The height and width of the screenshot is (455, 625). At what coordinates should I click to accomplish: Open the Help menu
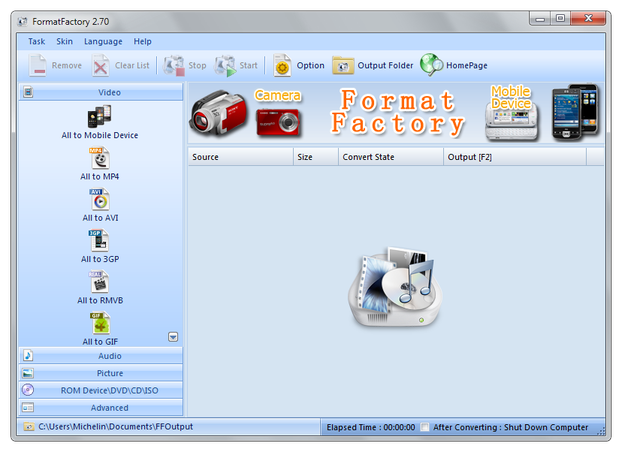tap(142, 41)
